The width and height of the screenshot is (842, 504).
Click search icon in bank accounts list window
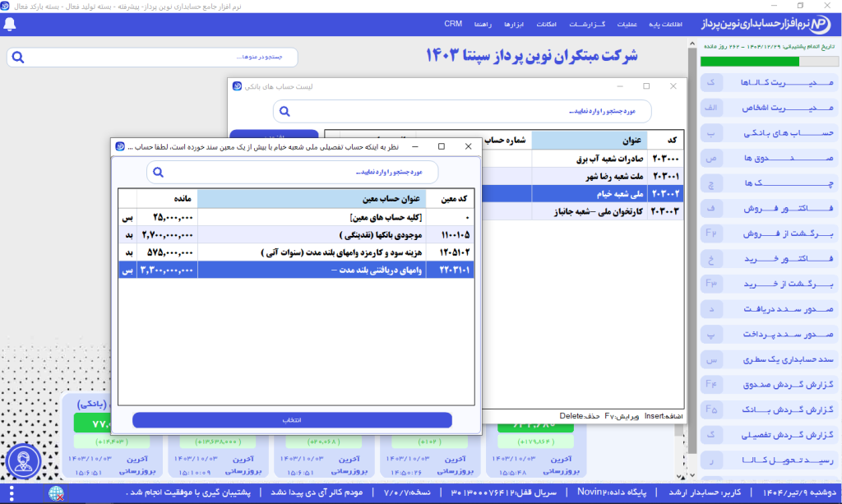click(285, 111)
